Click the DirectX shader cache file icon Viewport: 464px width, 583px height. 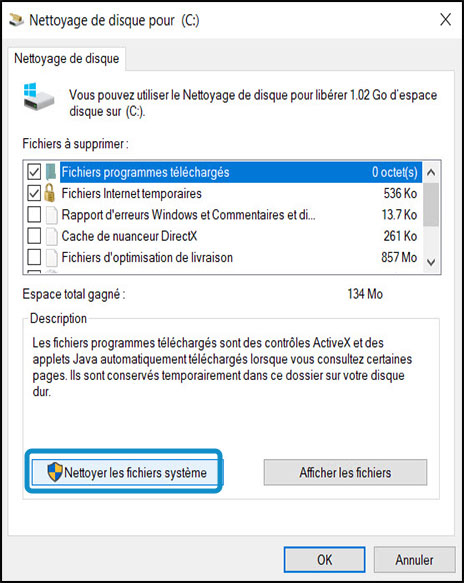52,236
